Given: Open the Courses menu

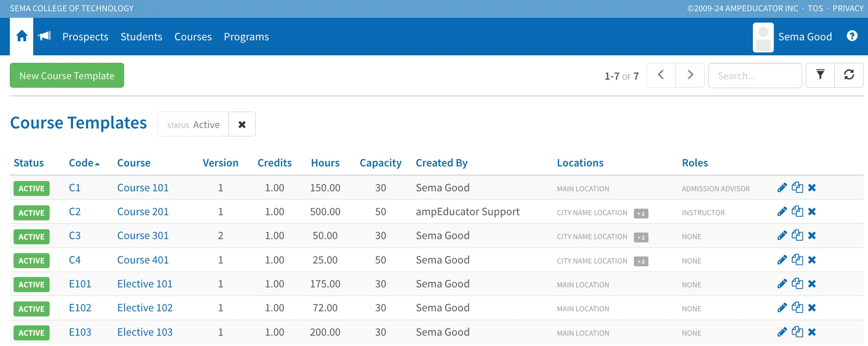Looking at the screenshot, I should tap(193, 37).
